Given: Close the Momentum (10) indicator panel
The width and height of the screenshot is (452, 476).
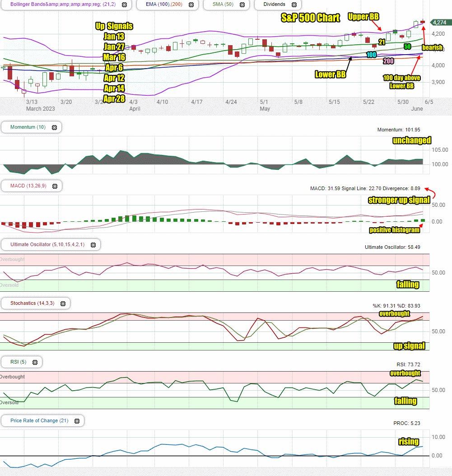Looking at the screenshot, I should click(x=54, y=127).
